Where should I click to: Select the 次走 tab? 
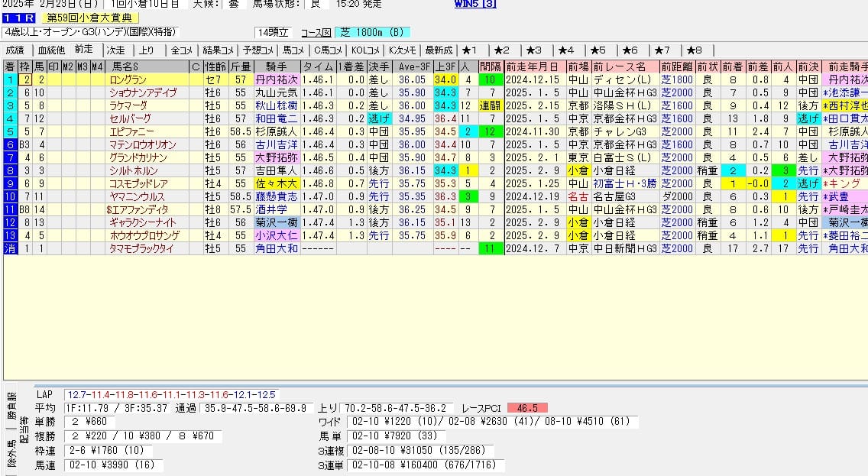click(x=116, y=50)
